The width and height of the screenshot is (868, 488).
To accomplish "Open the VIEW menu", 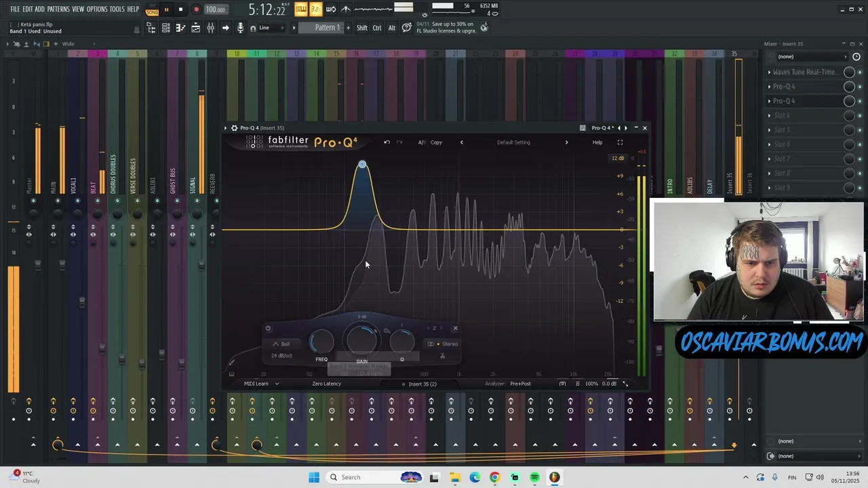I will [x=78, y=9].
